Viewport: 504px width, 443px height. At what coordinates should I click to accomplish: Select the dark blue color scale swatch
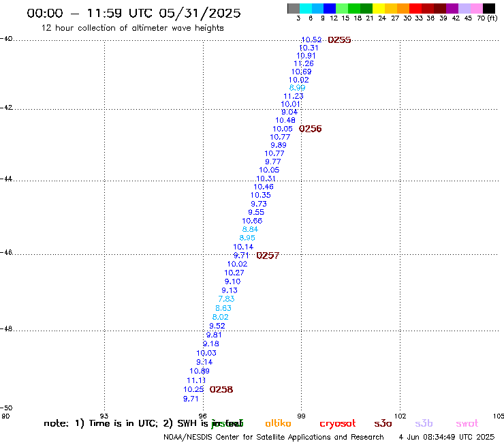330,8
